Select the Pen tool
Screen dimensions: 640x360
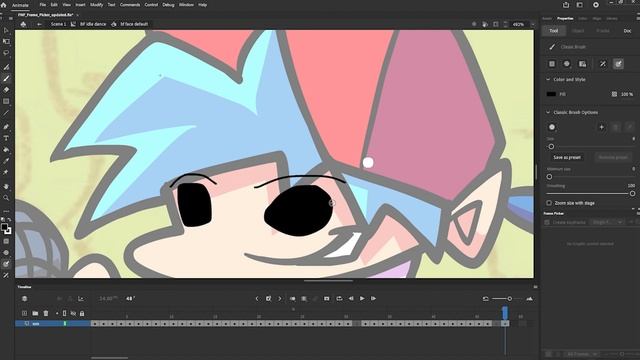(6, 127)
